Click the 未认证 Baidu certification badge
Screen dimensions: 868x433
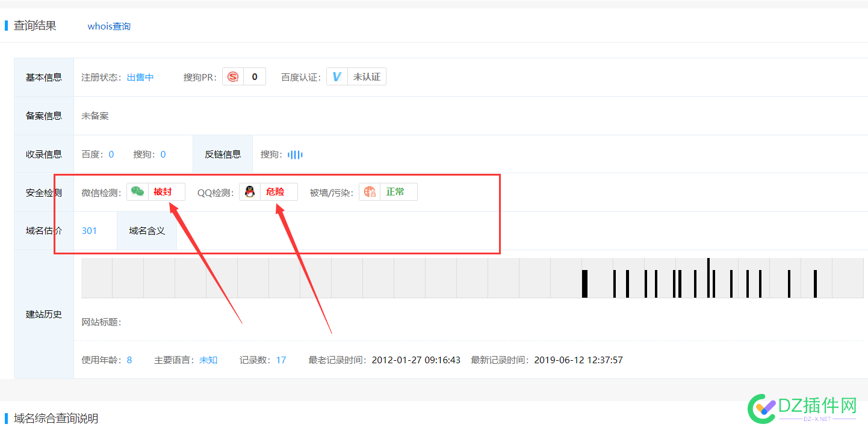367,77
